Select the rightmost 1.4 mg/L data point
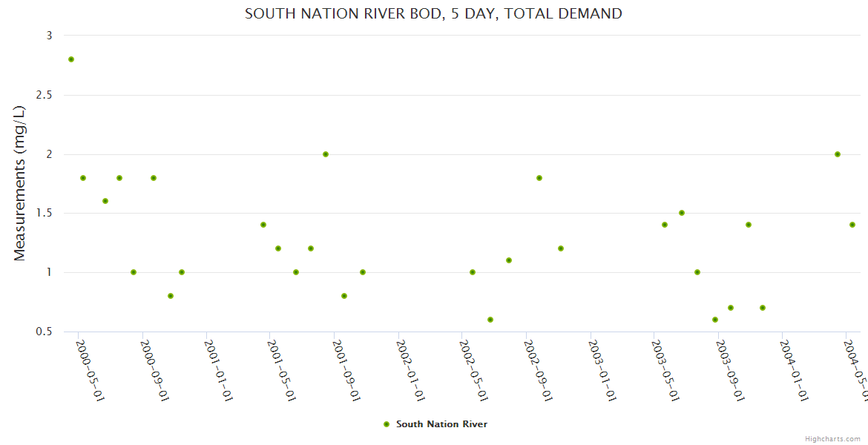The width and height of the screenshot is (868, 445). 852,225
